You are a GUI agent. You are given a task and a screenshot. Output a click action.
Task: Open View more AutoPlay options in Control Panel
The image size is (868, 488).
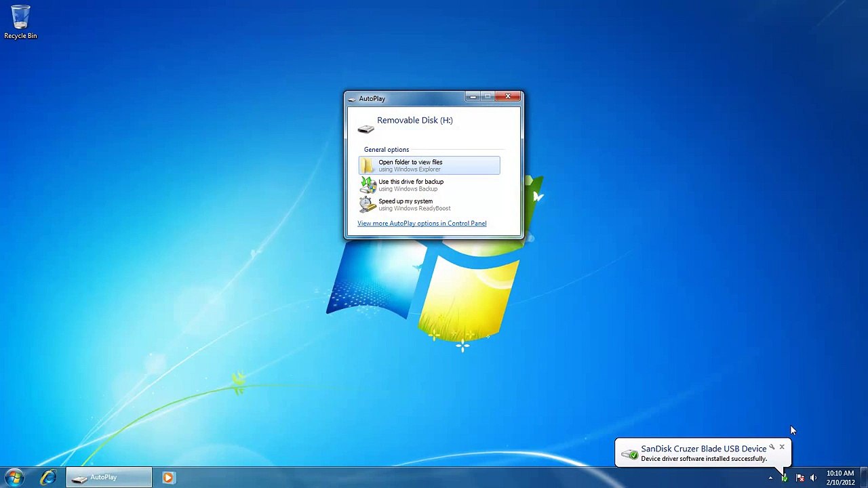tap(422, 224)
